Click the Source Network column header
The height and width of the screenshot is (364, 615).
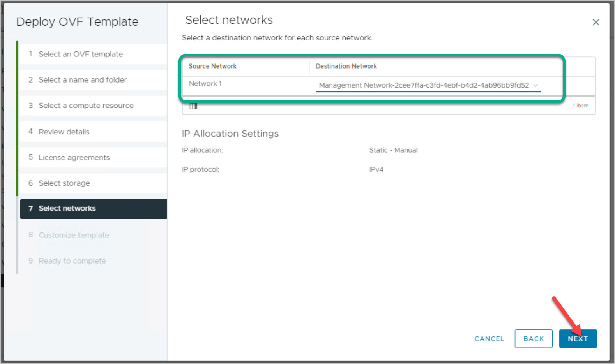tap(212, 66)
